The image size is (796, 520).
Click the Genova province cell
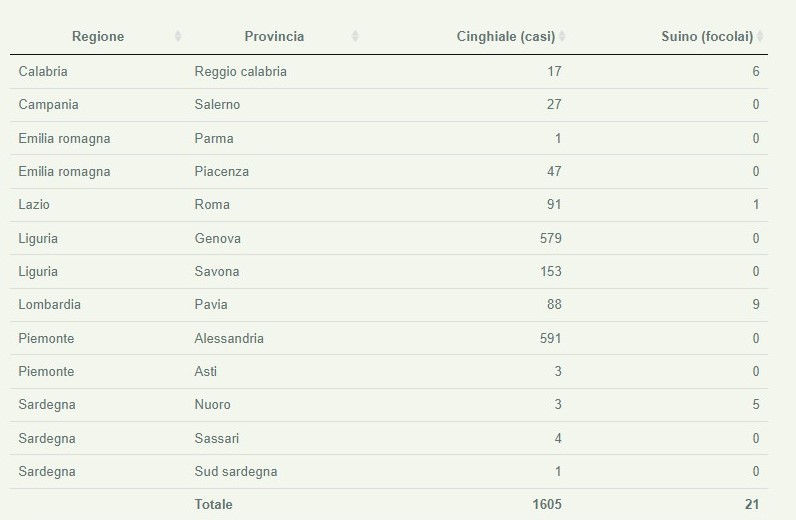[x=218, y=239]
